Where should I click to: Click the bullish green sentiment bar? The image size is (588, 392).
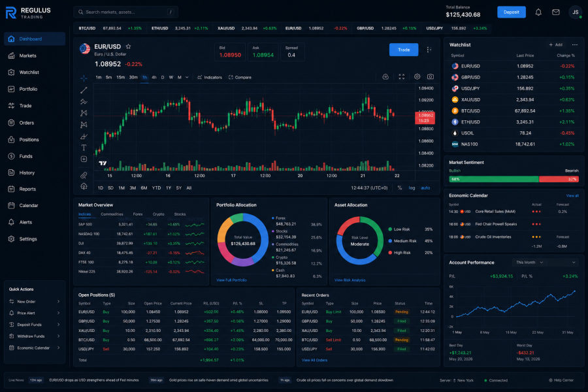pyautogui.click(x=494, y=179)
